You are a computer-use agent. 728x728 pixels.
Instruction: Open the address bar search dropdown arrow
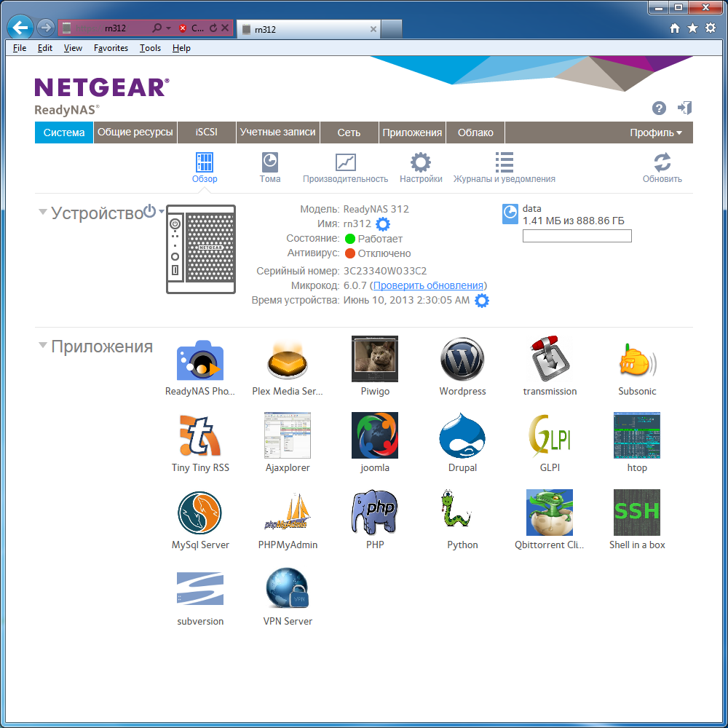(168, 28)
